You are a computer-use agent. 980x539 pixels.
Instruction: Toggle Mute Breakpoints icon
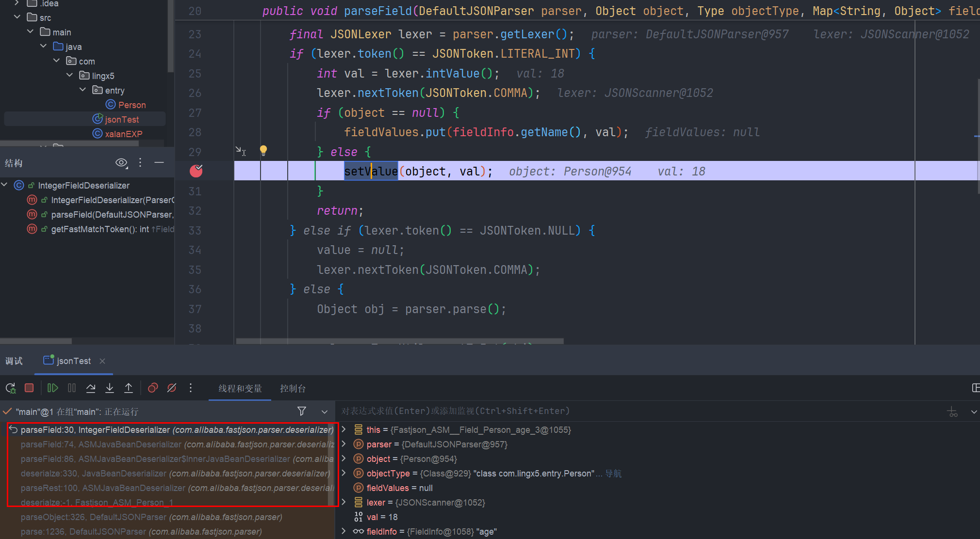(x=172, y=388)
